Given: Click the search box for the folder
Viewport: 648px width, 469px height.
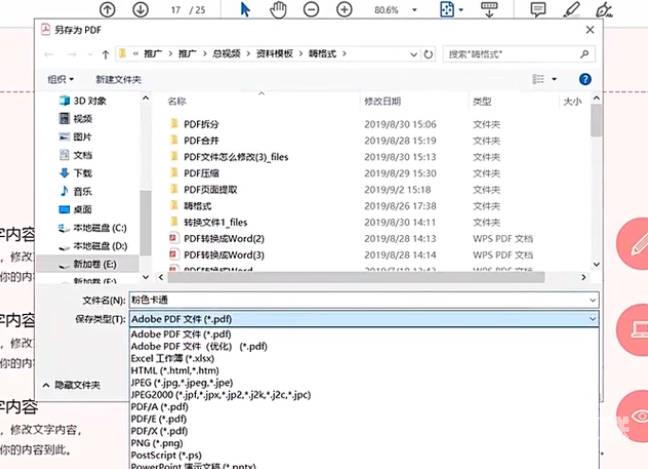Looking at the screenshot, I should [519, 54].
